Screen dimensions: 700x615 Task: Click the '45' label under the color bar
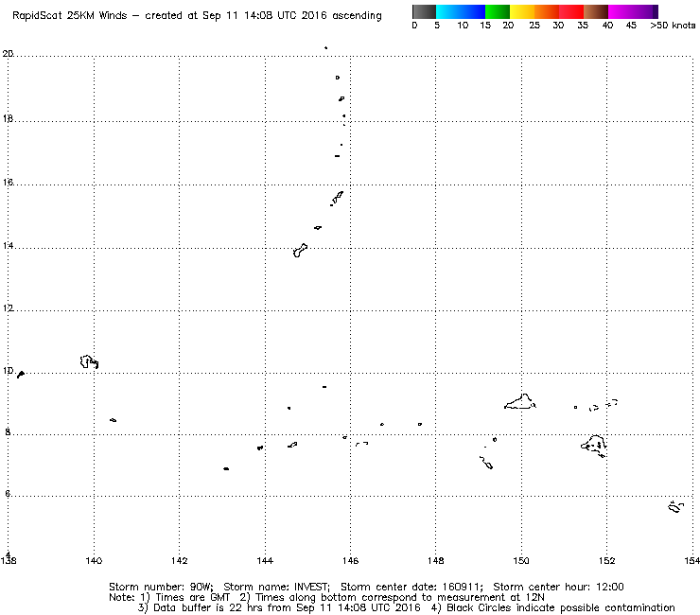pos(631,26)
